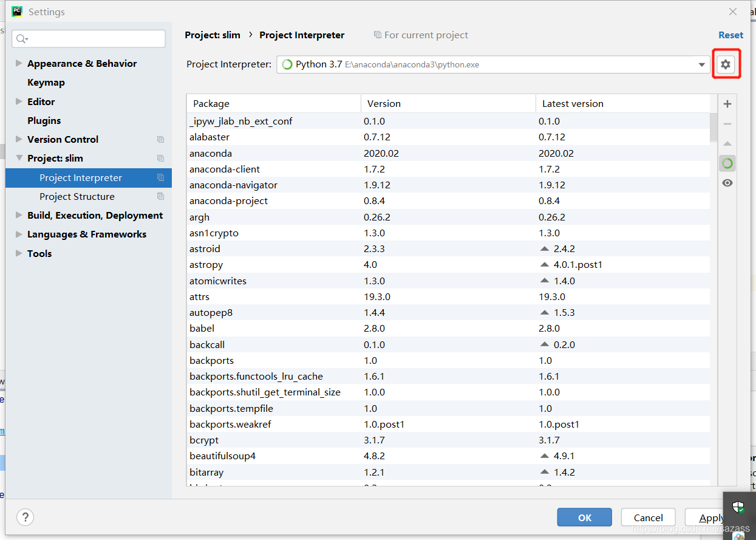The width and height of the screenshot is (756, 540).
Task: Select the backports.weakref package row
Action: click(x=448, y=424)
